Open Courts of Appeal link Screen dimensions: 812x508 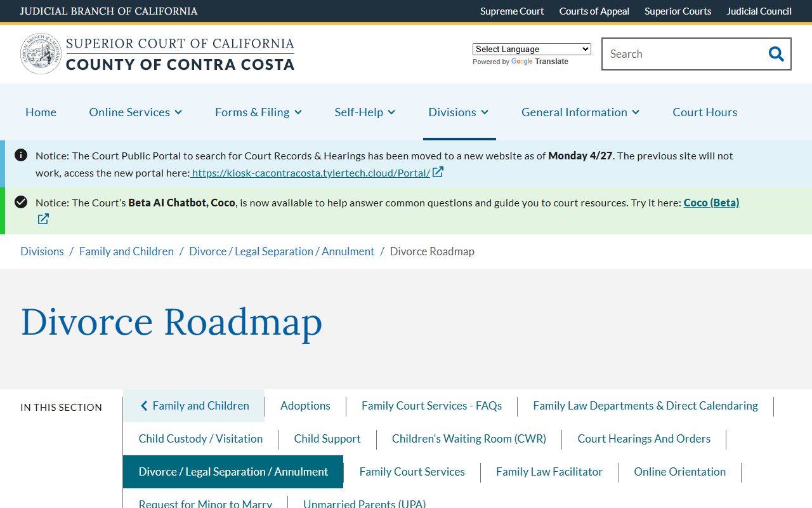pos(594,11)
